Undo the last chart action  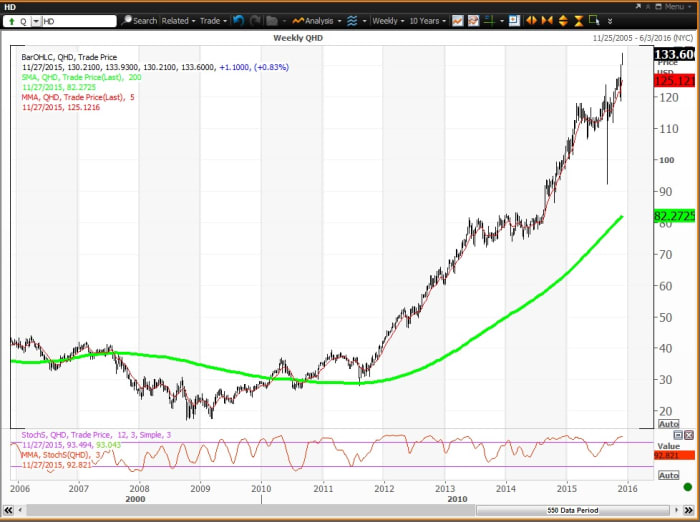pos(238,20)
